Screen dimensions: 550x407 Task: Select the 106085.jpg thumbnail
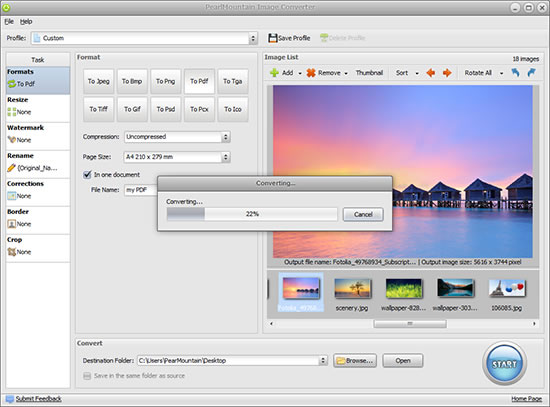(507, 294)
